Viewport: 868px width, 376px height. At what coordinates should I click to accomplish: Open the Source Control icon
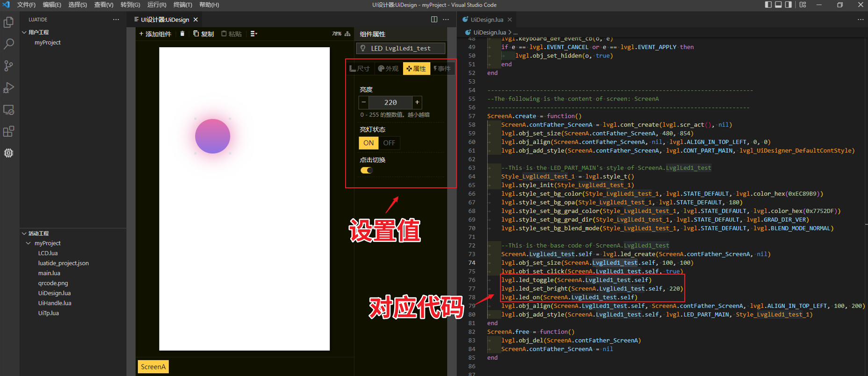pyautogui.click(x=8, y=66)
